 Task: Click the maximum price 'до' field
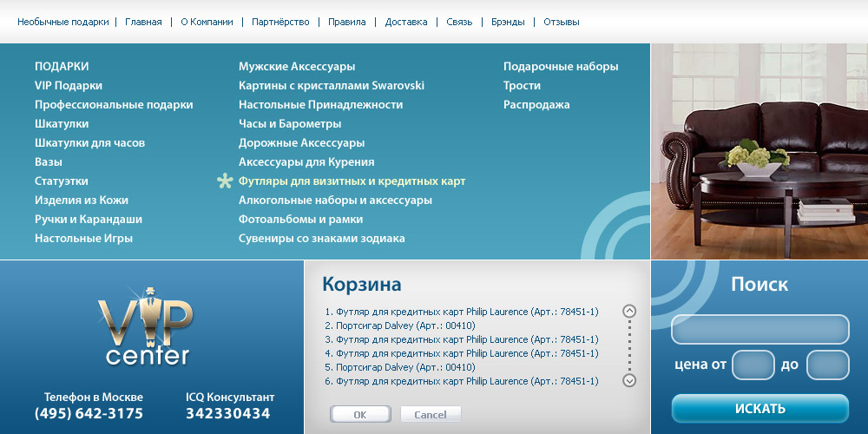[827, 365]
